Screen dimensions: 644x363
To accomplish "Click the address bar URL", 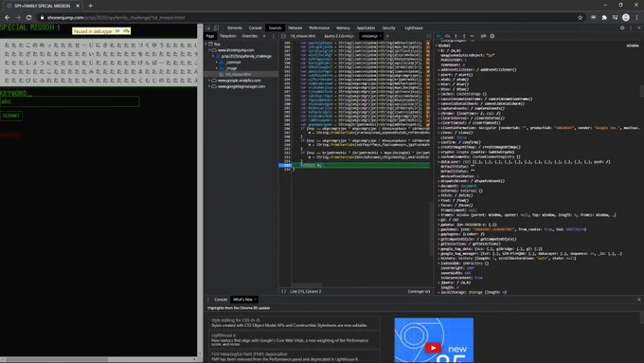I will click(x=116, y=18).
